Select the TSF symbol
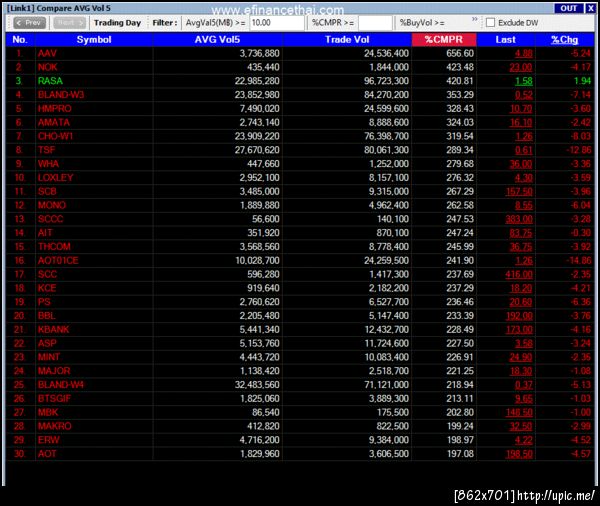The height and width of the screenshot is (506, 600). coord(46,150)
